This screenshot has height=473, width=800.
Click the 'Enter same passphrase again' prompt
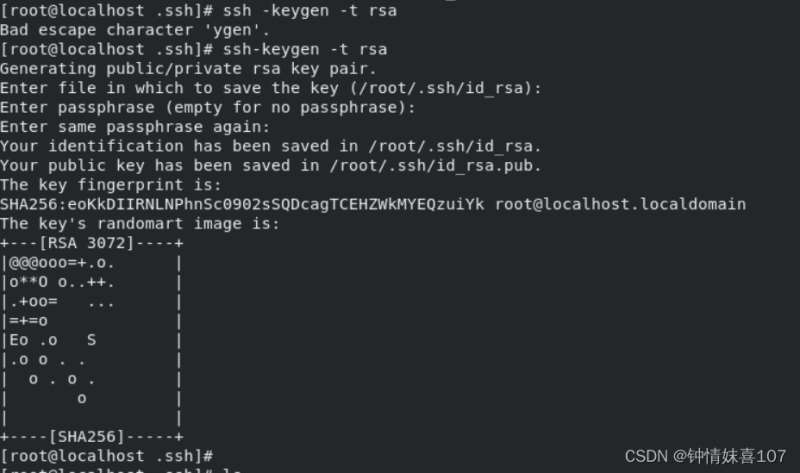tap(137, 127)
